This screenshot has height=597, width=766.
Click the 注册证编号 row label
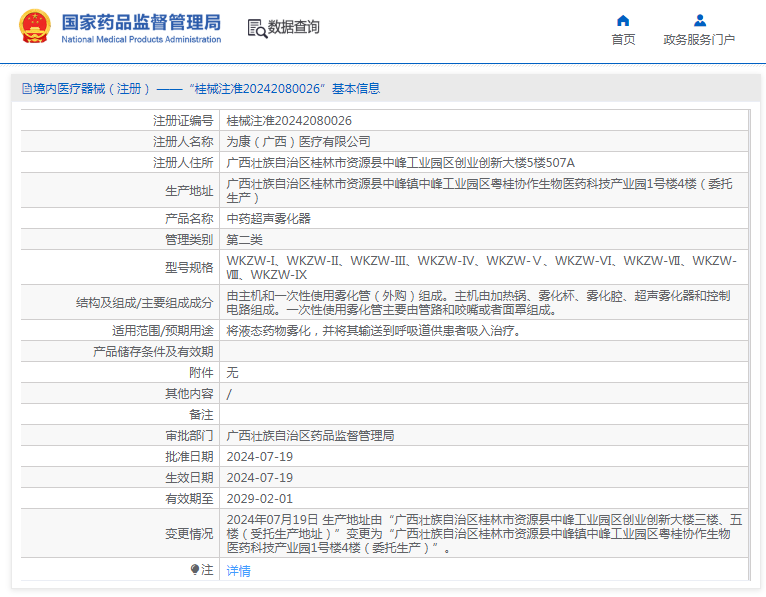183,121
